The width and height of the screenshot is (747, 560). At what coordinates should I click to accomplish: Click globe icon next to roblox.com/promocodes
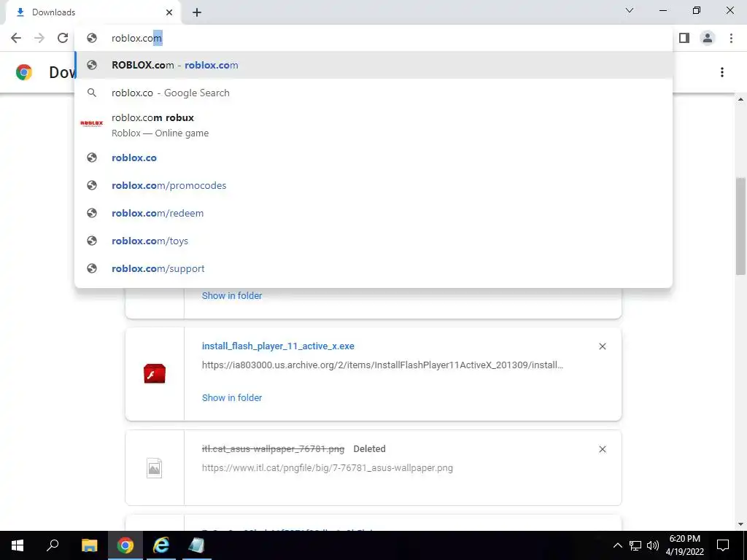click(x=92, y=185)
